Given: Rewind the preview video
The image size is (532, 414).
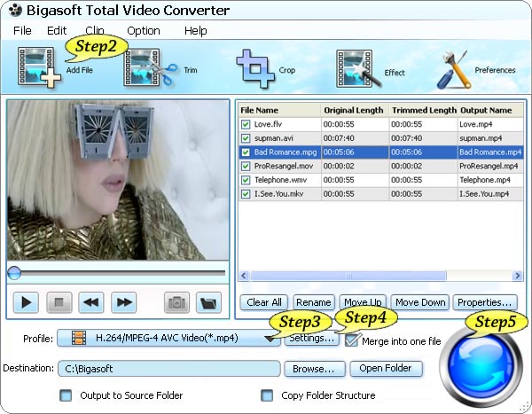Looking at the screenshot, I should (91, 302).
